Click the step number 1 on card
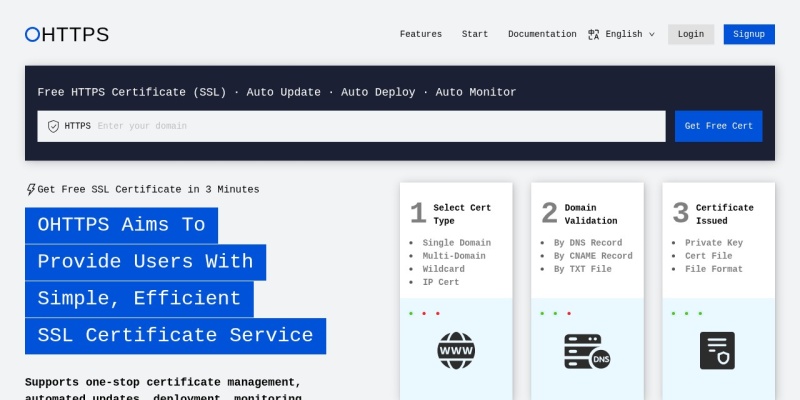 coord(418,213)
